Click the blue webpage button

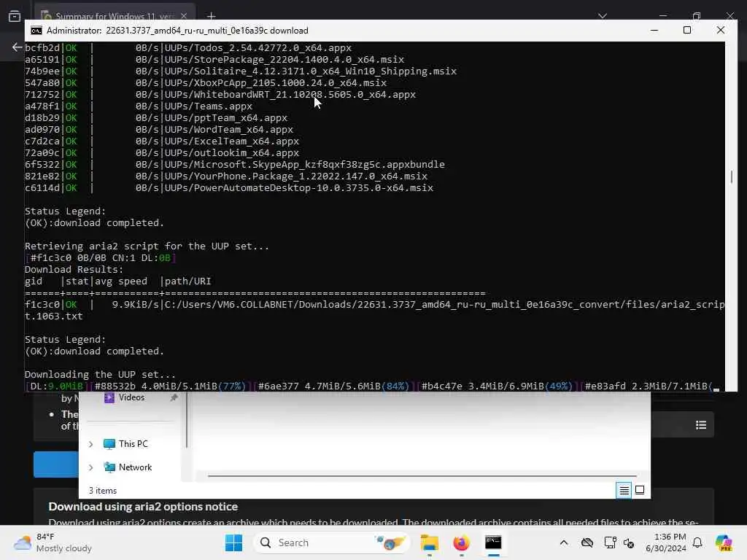[x=56, y=464]
